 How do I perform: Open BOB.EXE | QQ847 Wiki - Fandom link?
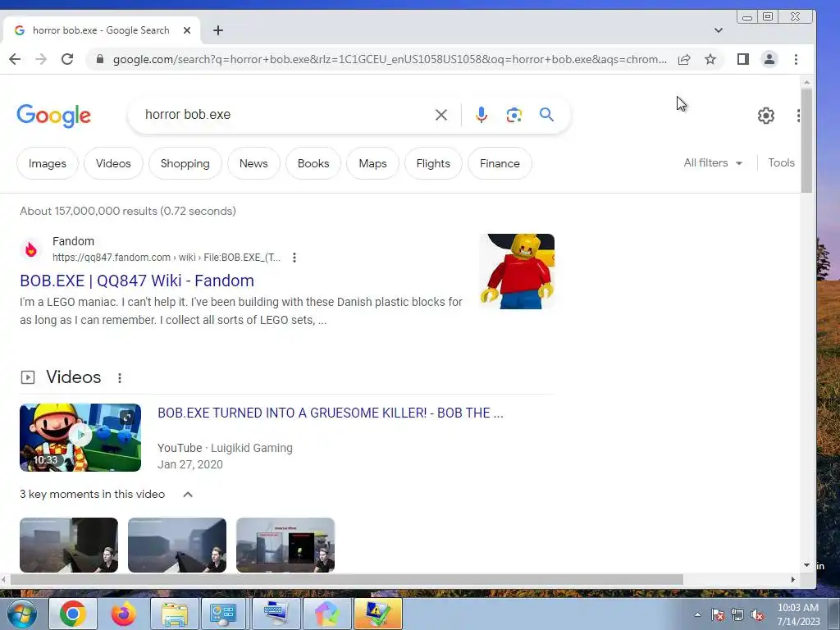point(137,281)
